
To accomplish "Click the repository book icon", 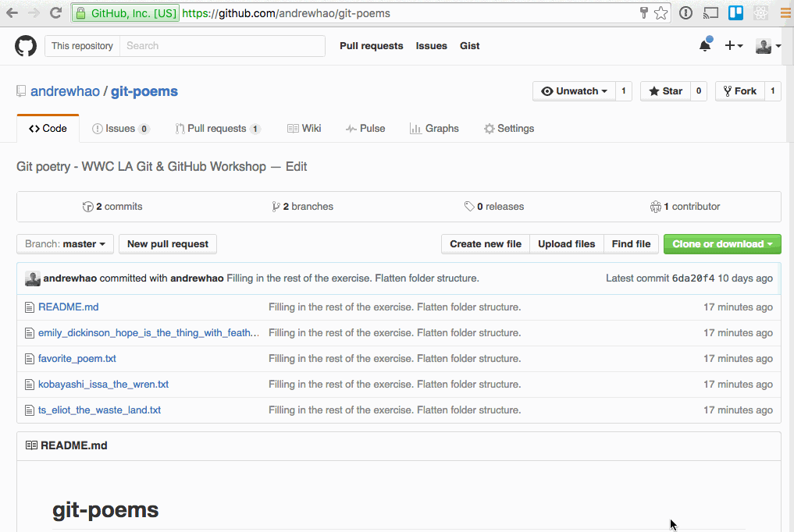I will [21, 91].
